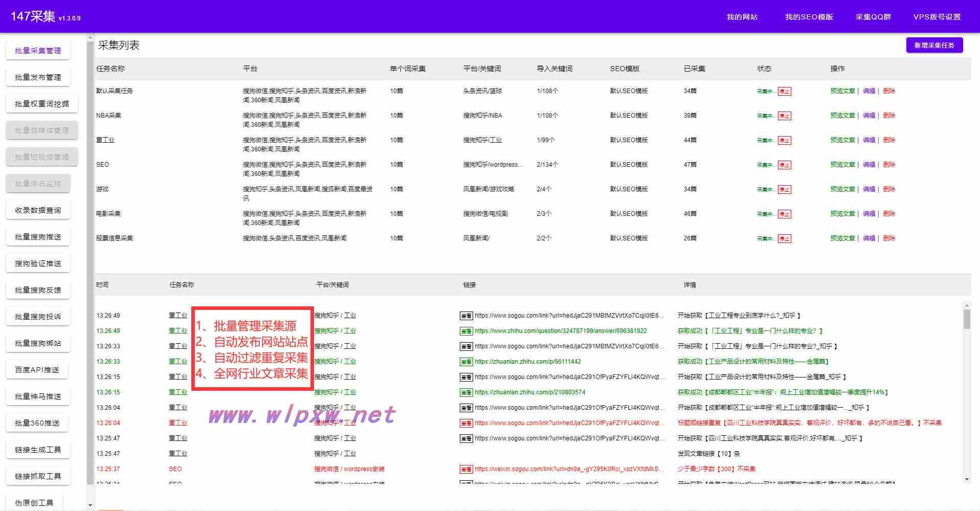Click the 新增采集任务 button

[934, 45]
